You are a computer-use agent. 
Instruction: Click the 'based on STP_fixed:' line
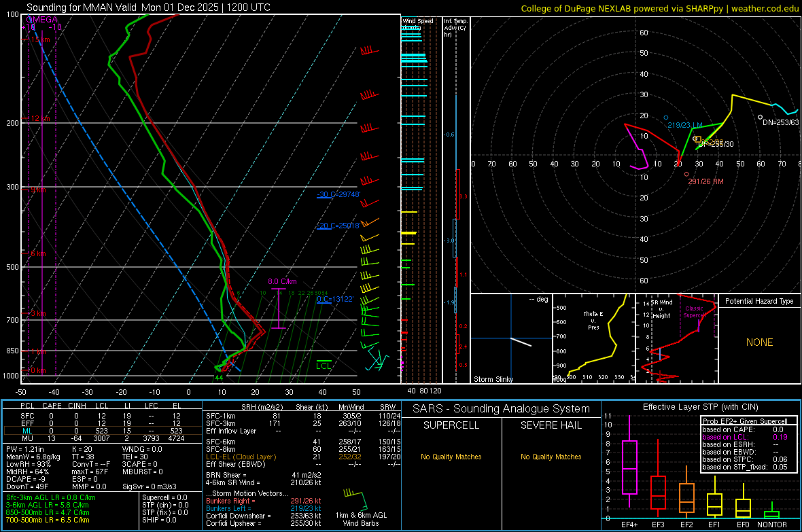point(745,467)
